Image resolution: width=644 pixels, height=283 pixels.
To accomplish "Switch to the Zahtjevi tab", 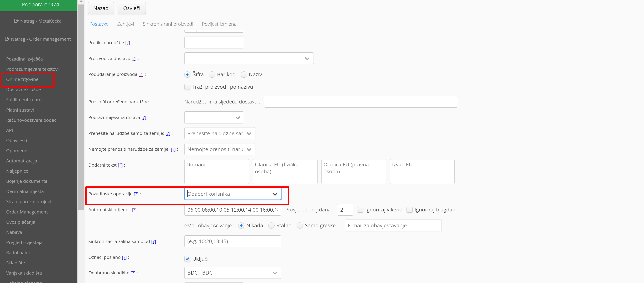I will coord(126,24).
